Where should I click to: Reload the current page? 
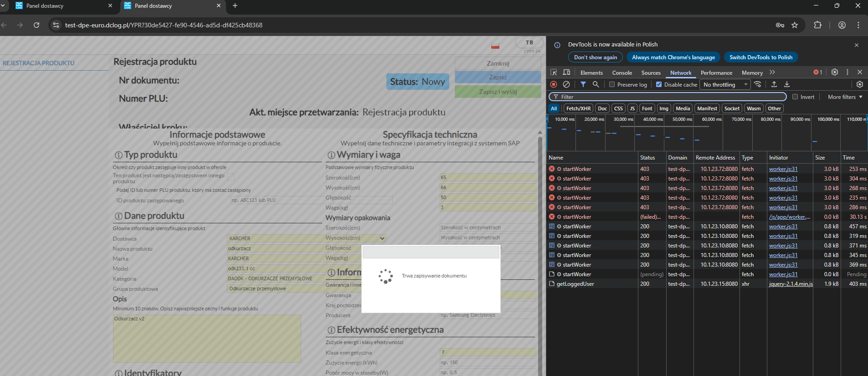[36, 25]
